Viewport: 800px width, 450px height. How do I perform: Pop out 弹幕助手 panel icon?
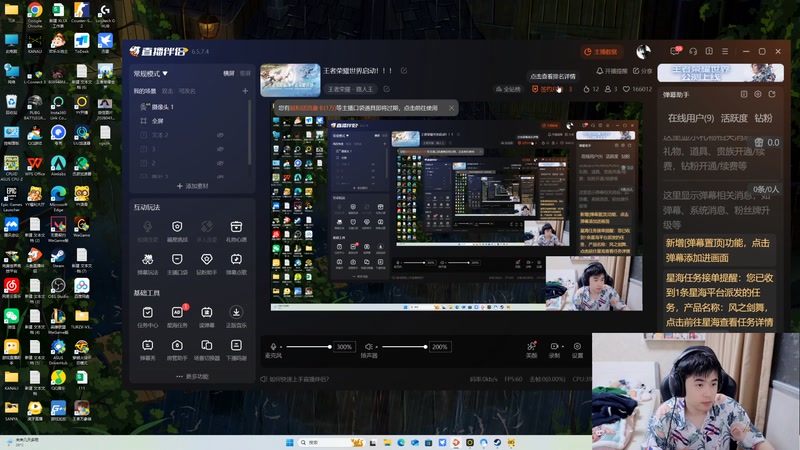coord(771,94)
